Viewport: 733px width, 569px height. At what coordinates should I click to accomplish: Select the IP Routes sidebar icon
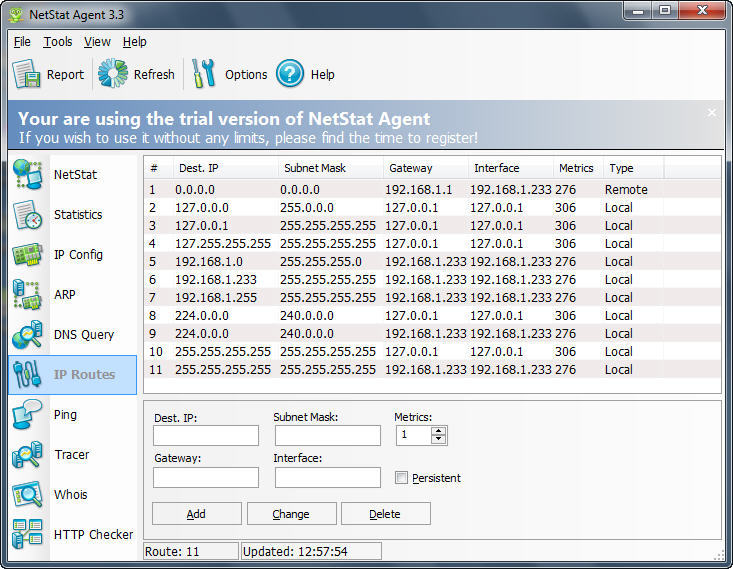pyautogui.click(x=28, y=375)
